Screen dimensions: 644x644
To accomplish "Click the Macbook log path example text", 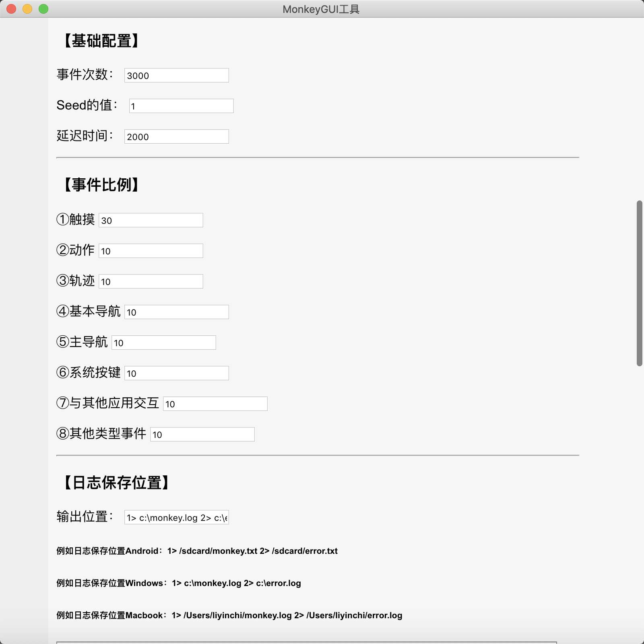I will pos(229,615).
